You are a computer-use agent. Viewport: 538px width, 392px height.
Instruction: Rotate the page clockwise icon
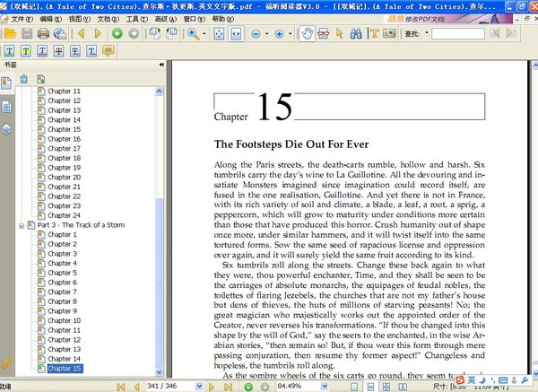pos(155,34)
